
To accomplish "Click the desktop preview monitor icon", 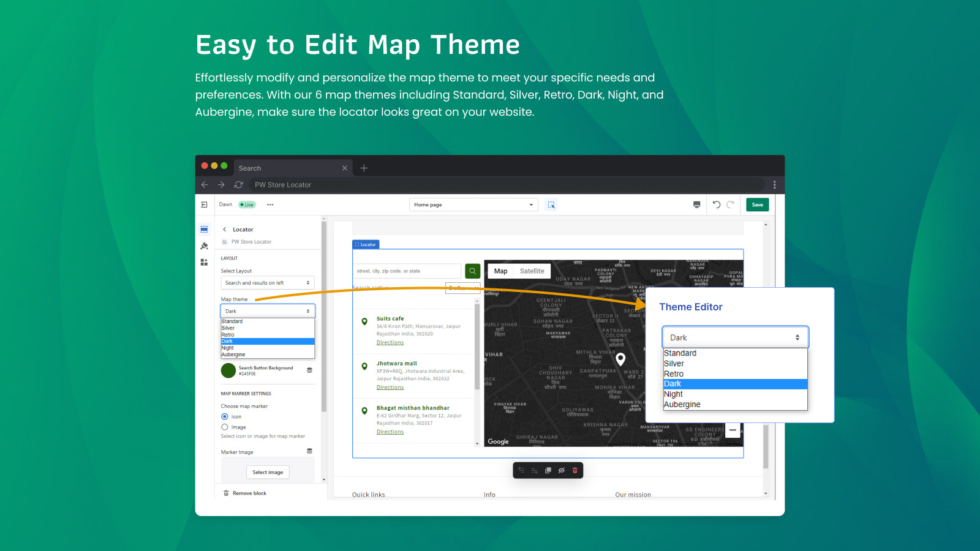I will click(x=696, y=204).
